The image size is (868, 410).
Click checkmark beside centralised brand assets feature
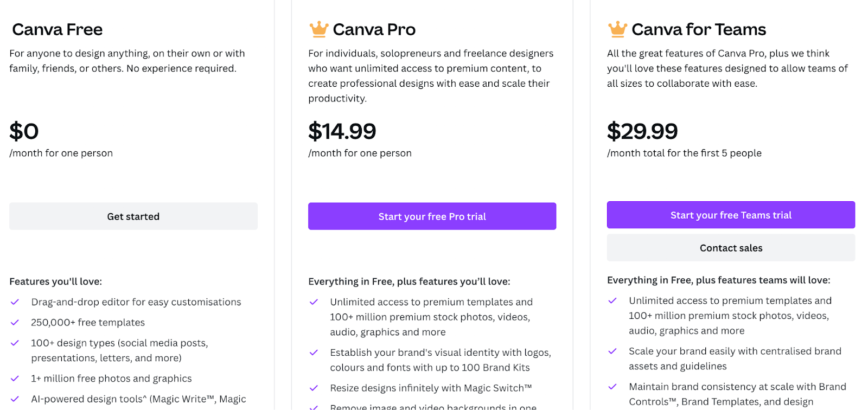tap(612, 351)
